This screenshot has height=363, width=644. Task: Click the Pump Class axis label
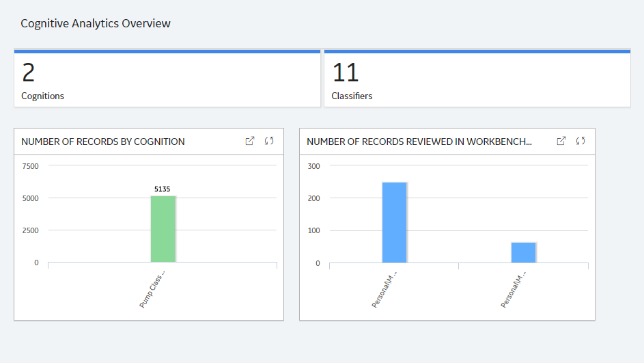click(x=152, y=289)
